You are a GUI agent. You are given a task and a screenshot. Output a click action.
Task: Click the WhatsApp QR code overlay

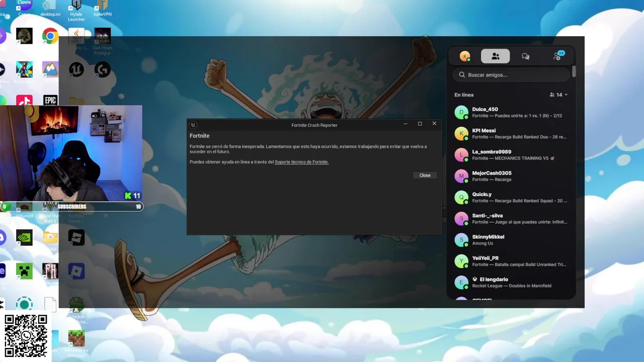click(26, 336)
